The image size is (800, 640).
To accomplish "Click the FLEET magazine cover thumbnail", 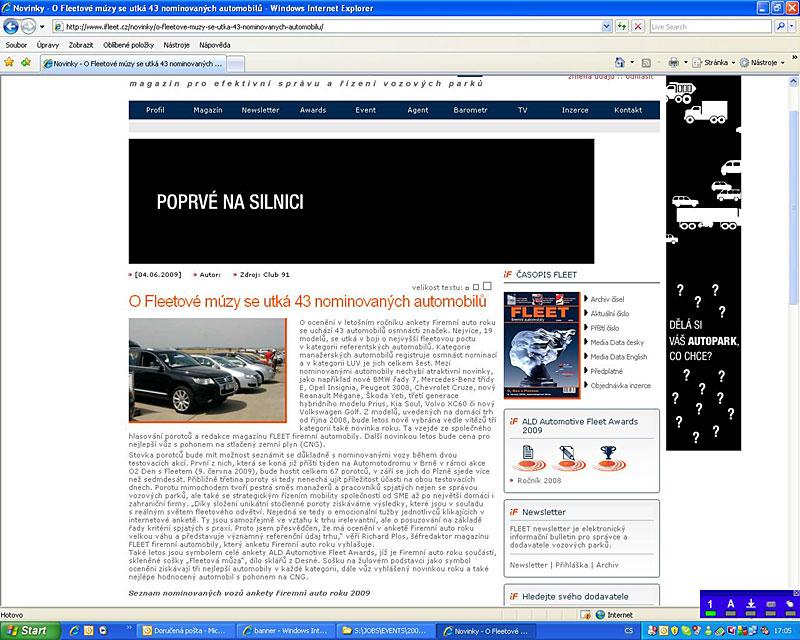I will tap(542, 346).
